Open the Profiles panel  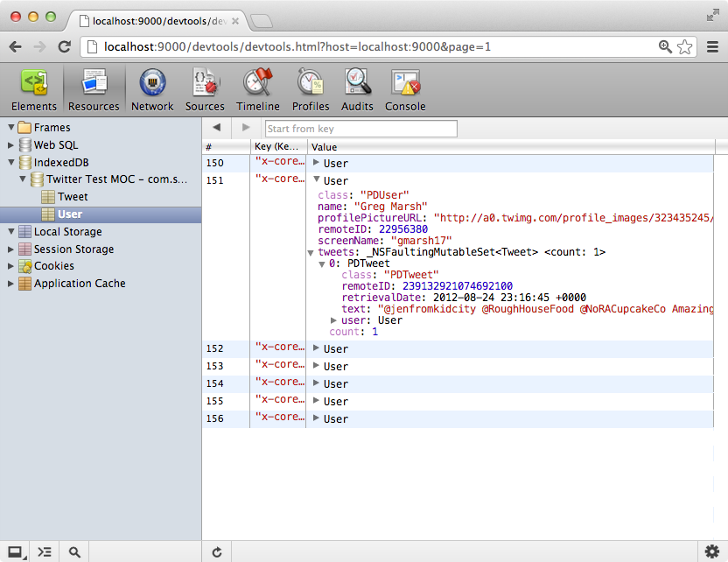pyautogui.click(x=310, y=88)
